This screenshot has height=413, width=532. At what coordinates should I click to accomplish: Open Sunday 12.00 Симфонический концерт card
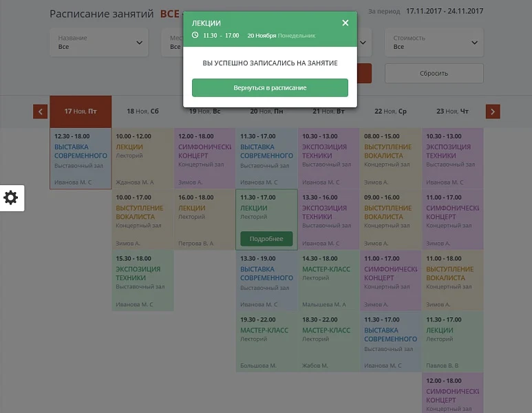[x=205, y=158]
